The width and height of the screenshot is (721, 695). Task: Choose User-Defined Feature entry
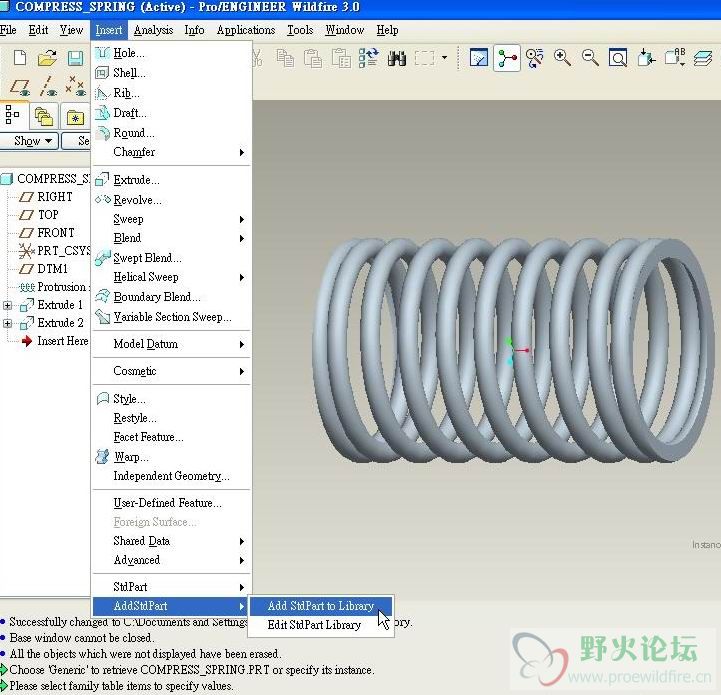tap(172, 503)
